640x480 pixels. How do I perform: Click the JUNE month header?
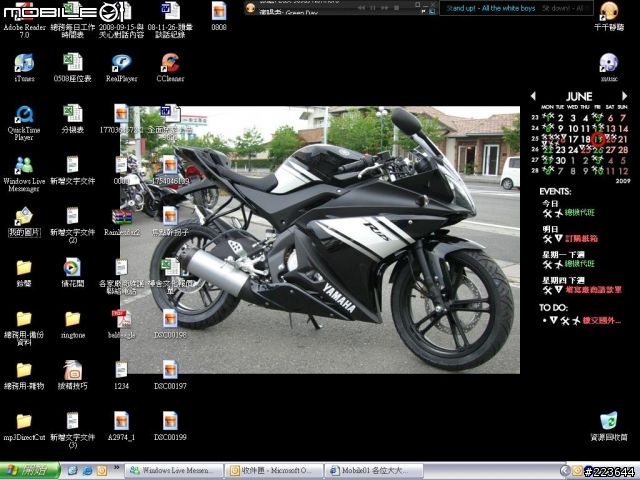coord(579,96)
